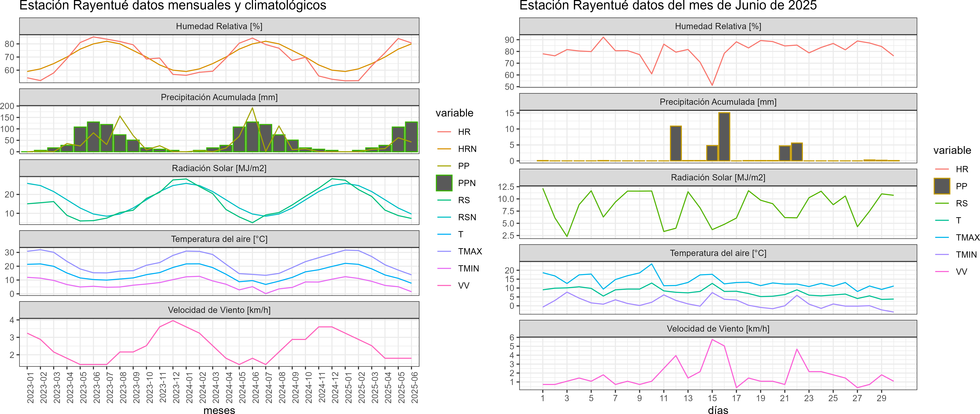Screen dimensions: 980x414
Task: Click the June chart 'Precipitación Acumulada [mm]' panel header
Action: (x=718, y=102)
